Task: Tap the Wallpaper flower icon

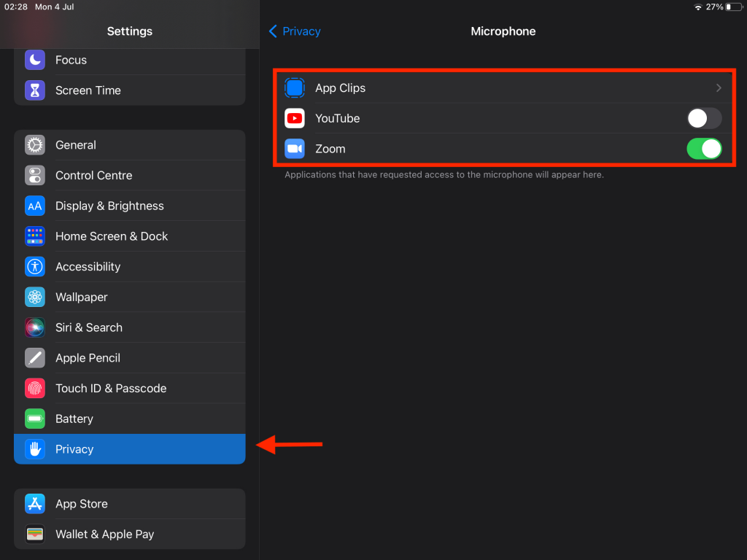Action: 35,297
